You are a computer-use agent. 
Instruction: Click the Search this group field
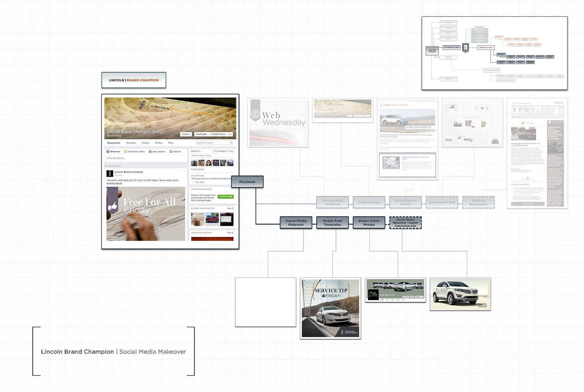click(215, 143)
